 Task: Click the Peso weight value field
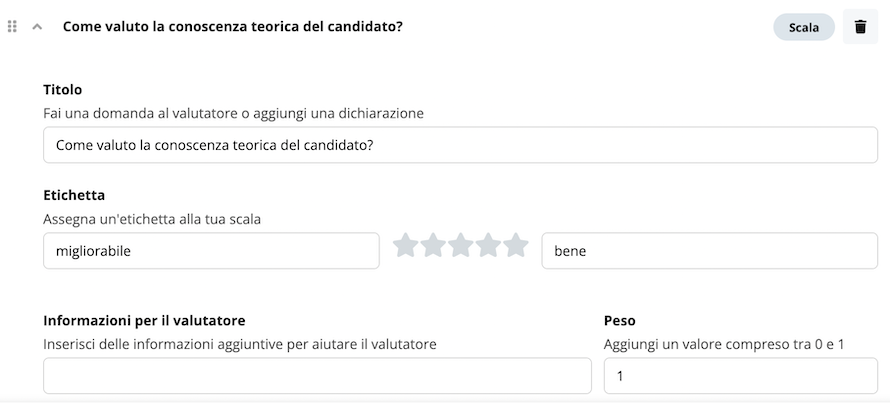click(x=741, y=376)
